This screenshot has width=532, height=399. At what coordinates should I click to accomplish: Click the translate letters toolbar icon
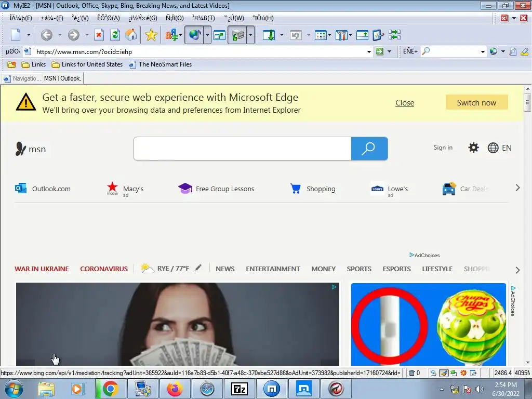(171, 35)
